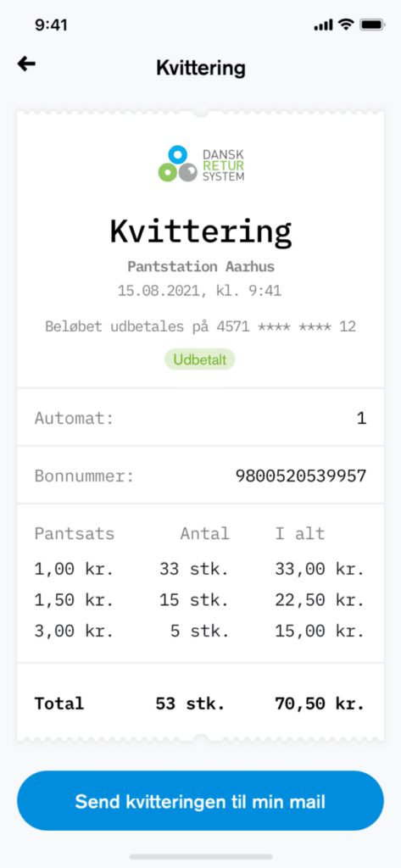The image size is (401, 868).
Task: Tap the Automat row
Action: pyautogui.click(x=200, y=418)
